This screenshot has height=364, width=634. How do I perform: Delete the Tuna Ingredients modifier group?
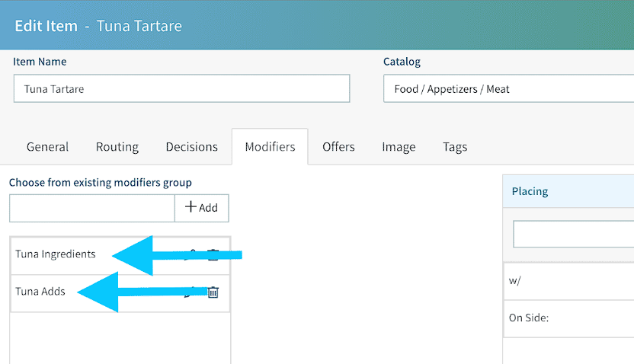click(213, 255)
